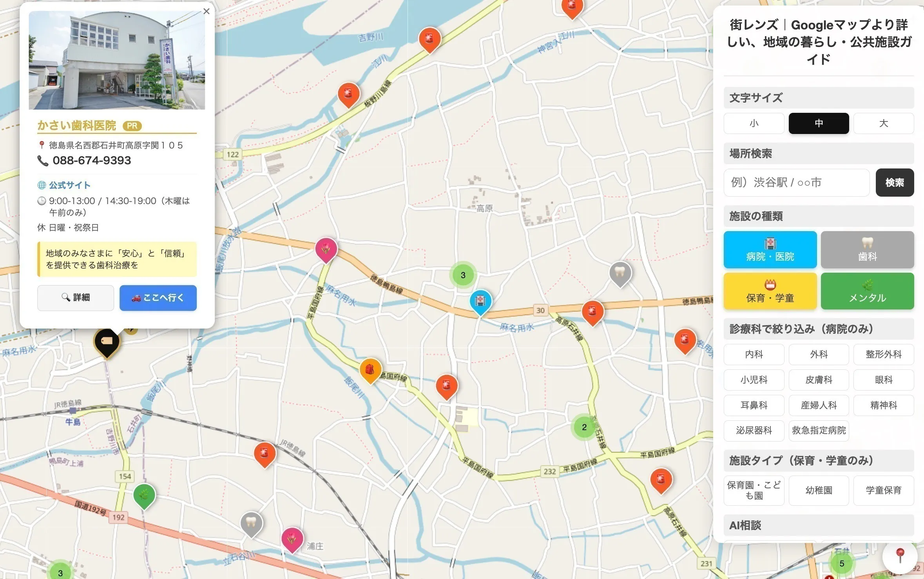Click the black selected pin marker
924x579 pixels.
tap(107, 341)
